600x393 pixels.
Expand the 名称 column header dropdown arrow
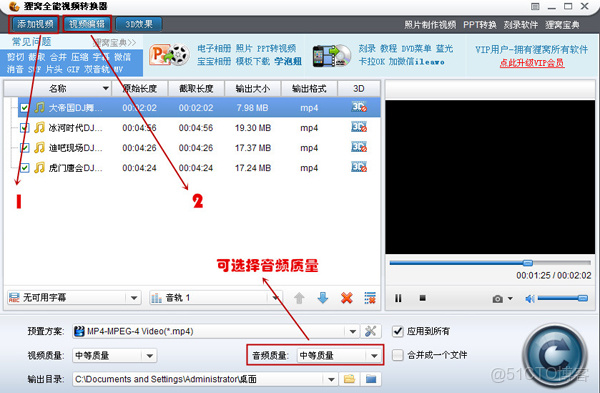[105, 89]
